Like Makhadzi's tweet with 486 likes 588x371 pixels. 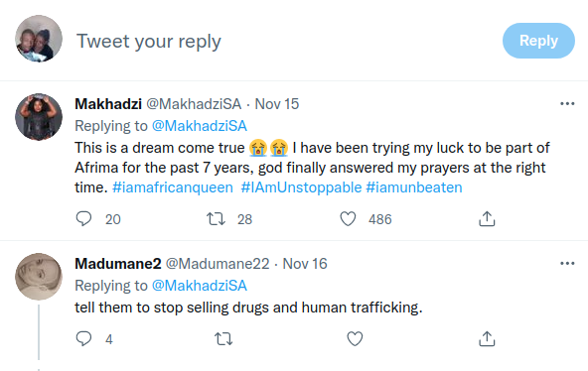pyautogui.click(x=348, y=219)
